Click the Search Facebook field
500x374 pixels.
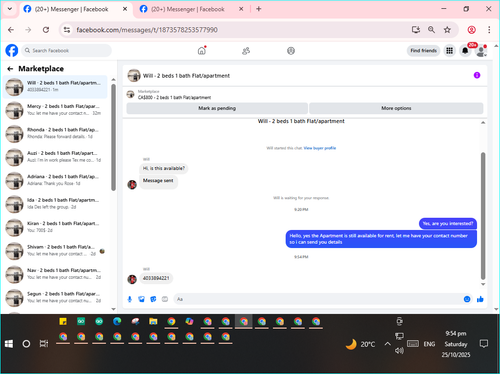[67, 51]
